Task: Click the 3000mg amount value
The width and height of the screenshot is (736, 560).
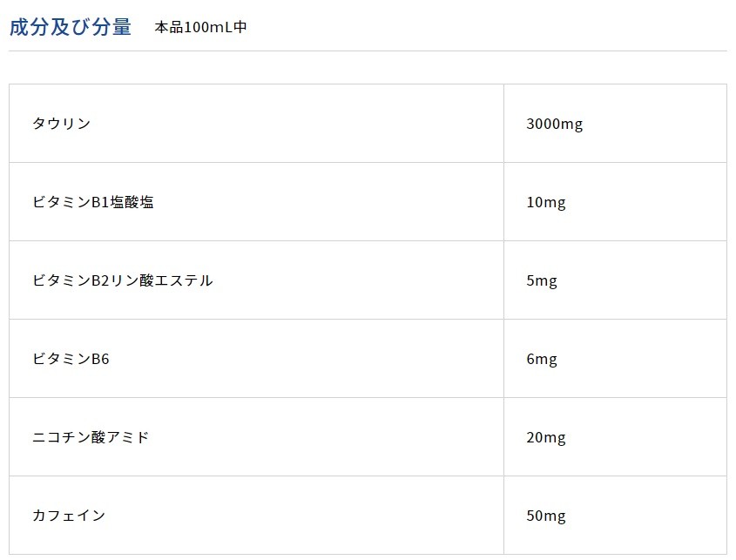Action: pos(554,124)
